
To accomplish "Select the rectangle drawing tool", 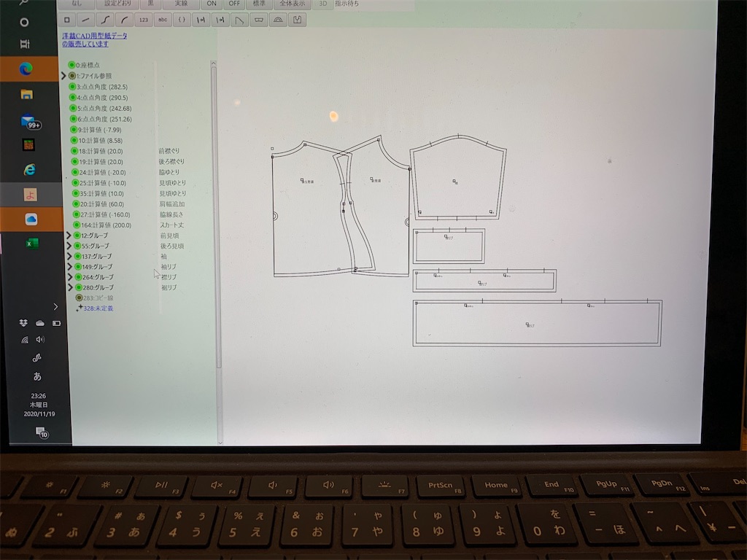I will coord(66,20).
